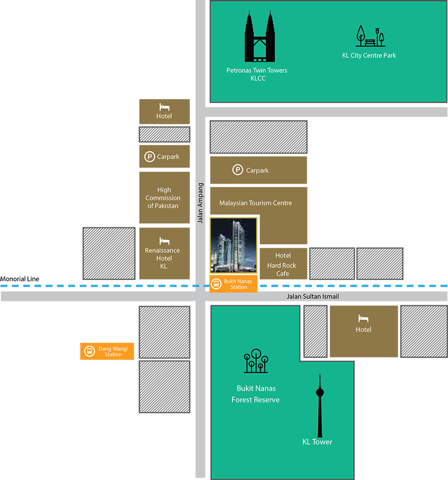Select the "KL Tower" label

point(318,442)
